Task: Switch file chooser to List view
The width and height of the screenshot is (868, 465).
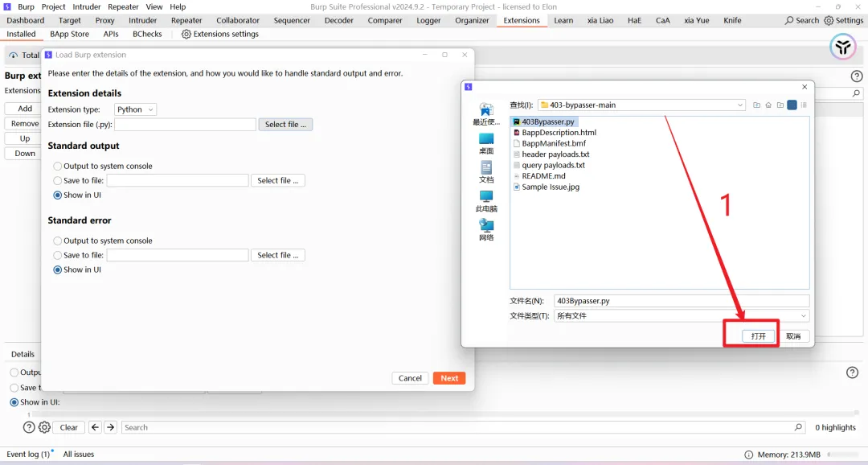Action: coord(792,105)
